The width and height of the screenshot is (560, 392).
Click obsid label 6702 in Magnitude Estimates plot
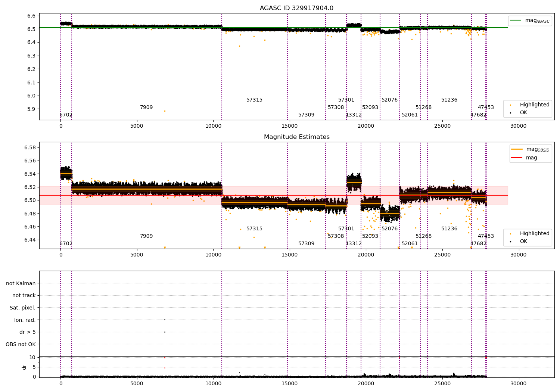tap(66, 244)
